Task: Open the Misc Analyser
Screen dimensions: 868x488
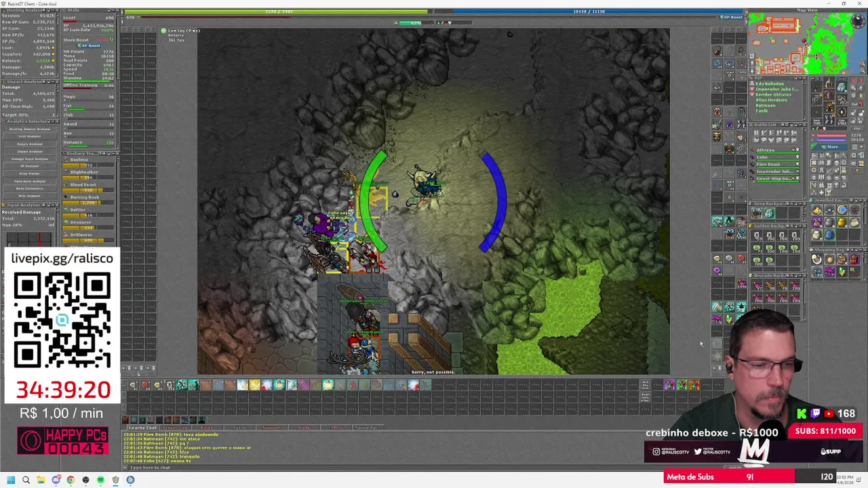Action: (x=30, y=196)
